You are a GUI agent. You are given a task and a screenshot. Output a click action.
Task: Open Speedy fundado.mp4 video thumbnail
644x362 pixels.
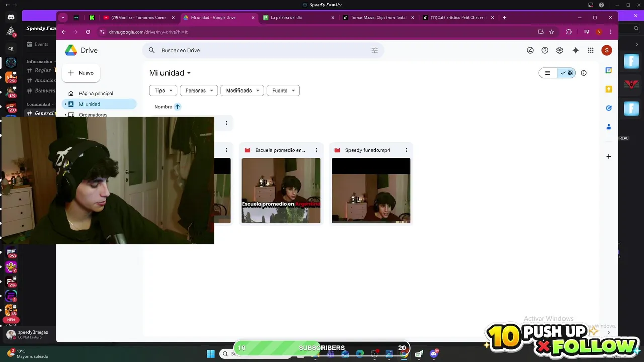[371, 191]
